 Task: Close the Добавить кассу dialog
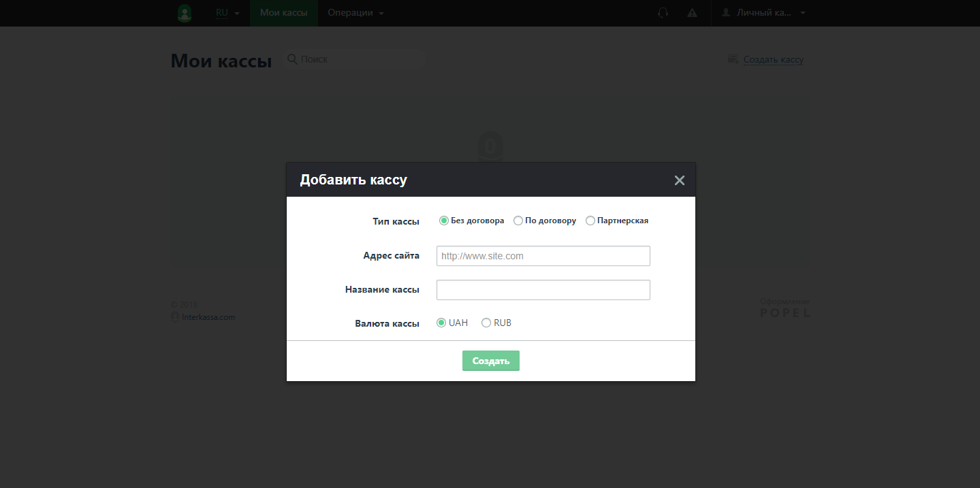(x=679, y=180)
